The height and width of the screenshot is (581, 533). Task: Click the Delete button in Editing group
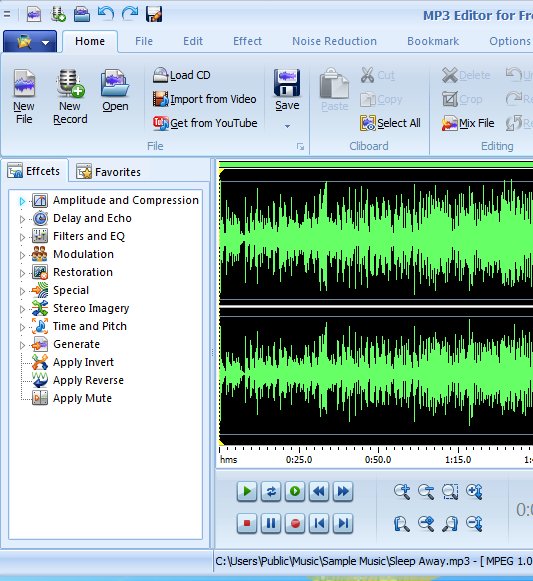pos(466,75)
